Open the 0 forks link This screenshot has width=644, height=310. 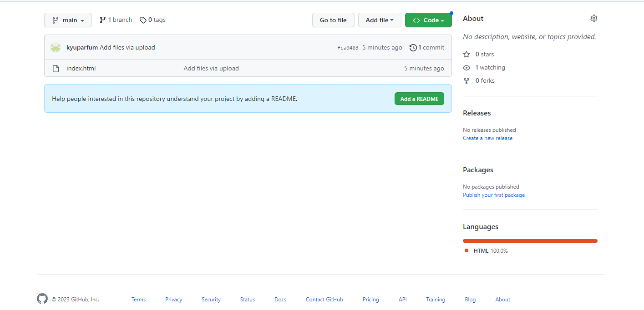point(485,80)
